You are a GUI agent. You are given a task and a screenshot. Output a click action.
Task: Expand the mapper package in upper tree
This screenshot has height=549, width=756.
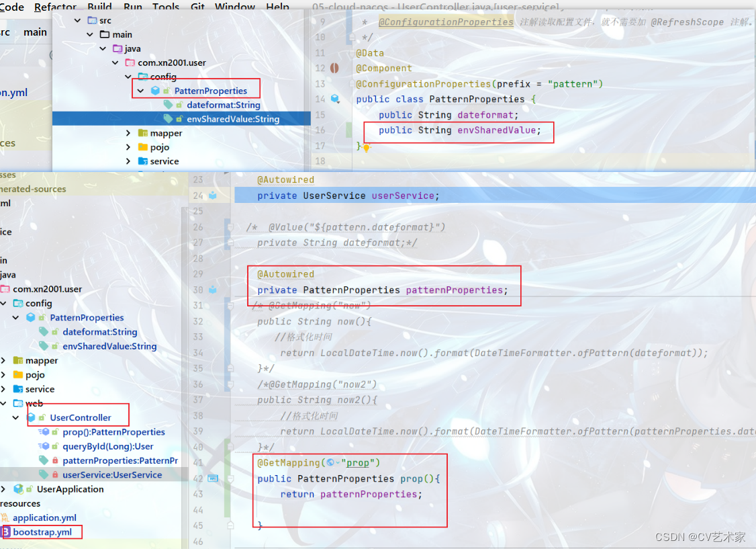[128, 132]
